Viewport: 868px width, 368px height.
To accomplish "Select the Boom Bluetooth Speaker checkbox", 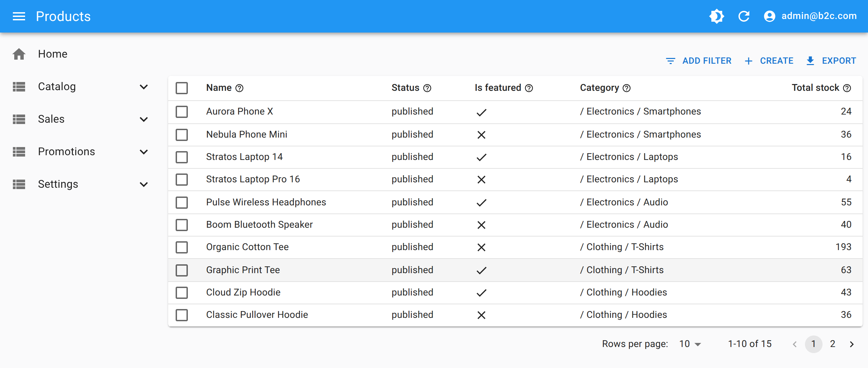I will pyautogui.click(x=182, y=225).
